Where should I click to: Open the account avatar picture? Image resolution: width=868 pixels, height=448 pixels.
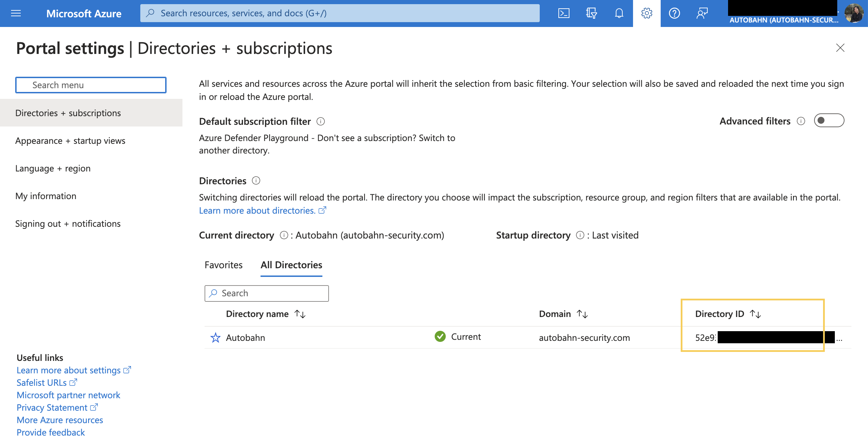(x=854, y=13)
